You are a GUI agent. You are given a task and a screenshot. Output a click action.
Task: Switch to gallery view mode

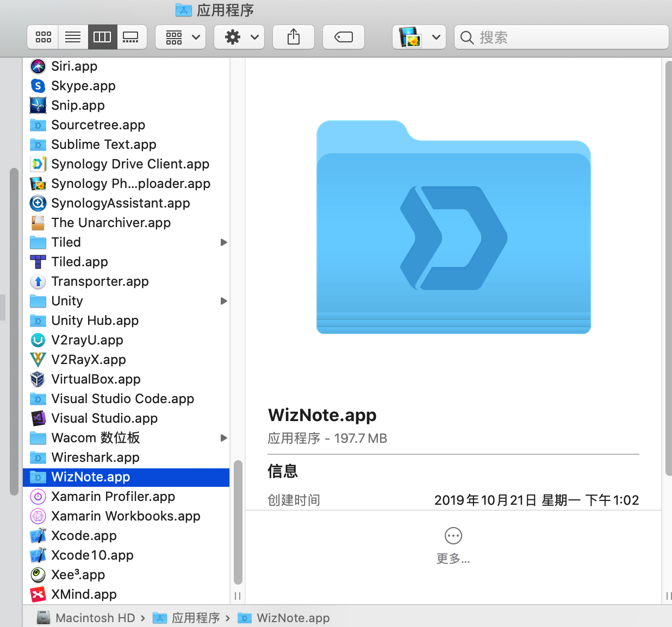132,37
